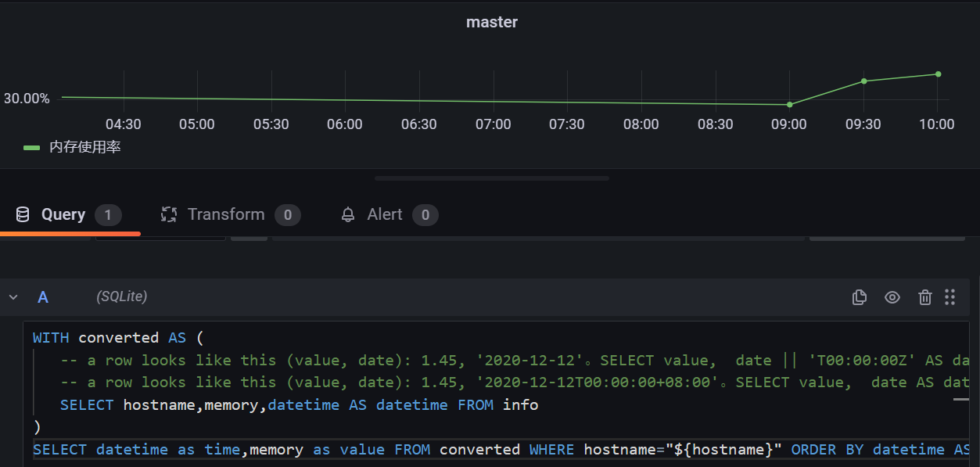This screenshot has width=980, height=467.
Task: Toggle 内存使用率 legend series
Action: (31, 147)
